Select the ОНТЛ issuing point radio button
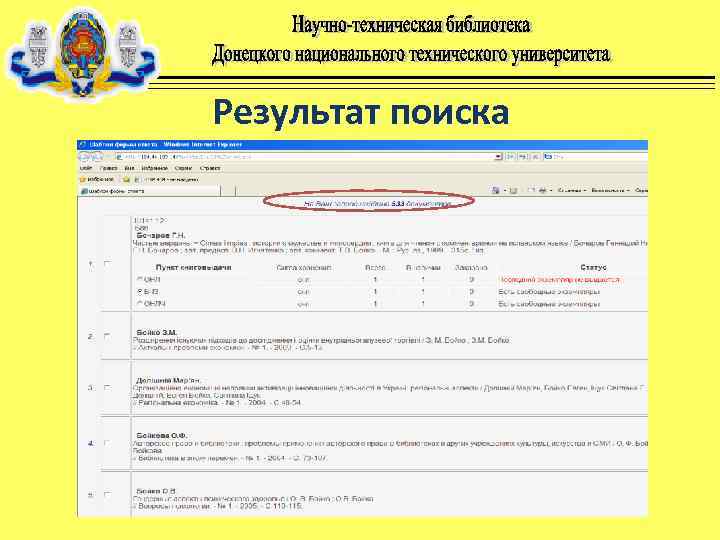The height and width of the screenshot is (540, 720). pos(140,304)
